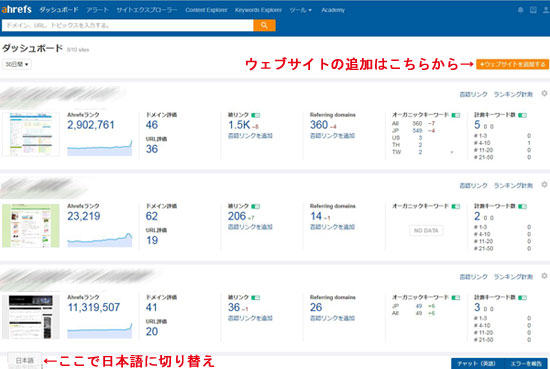Screen dimensions: 550x369
Task: Open thumbnail of the 2,902,761 rank site
Action: pos(31,134)
